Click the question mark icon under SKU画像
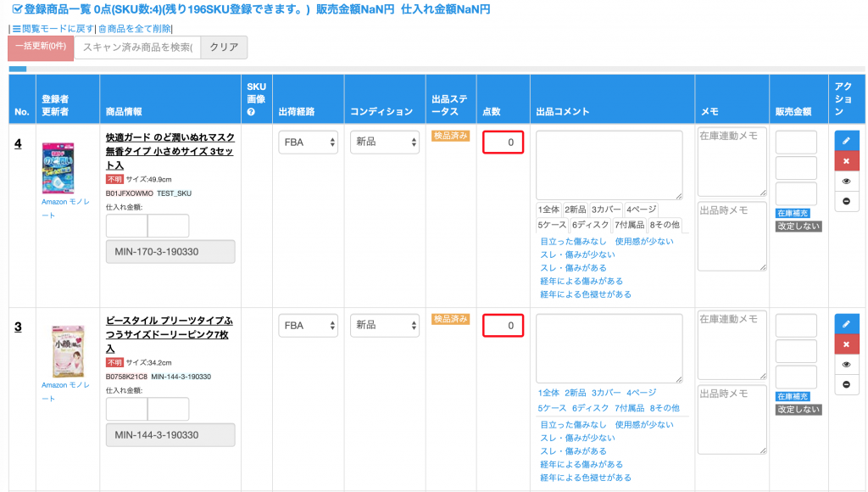This screenshot has height=492, width=868. pyautogui.click(x=251, y=112)
